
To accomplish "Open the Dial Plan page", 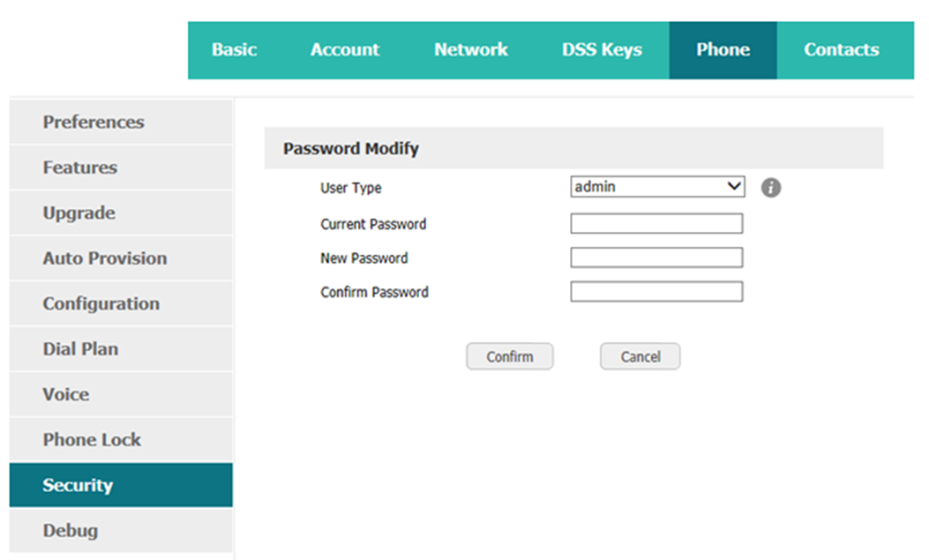I will pyautogui.click(x=121, y=348).
